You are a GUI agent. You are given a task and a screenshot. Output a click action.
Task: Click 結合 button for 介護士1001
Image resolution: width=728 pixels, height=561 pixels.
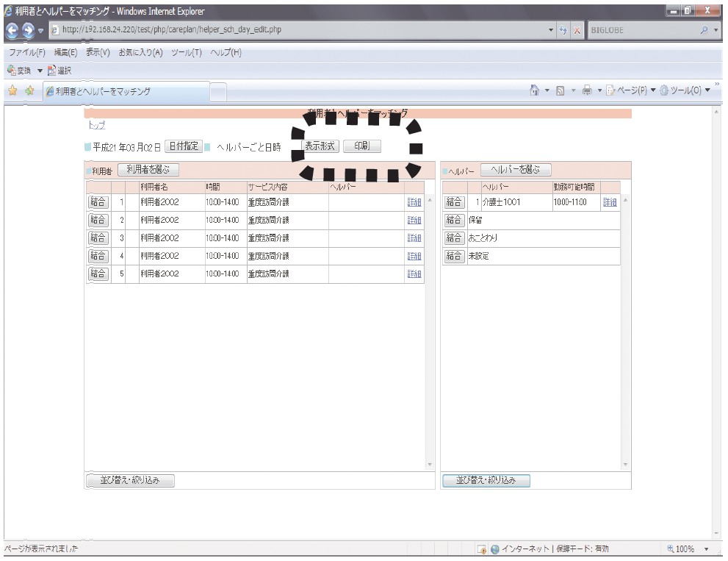454,202
